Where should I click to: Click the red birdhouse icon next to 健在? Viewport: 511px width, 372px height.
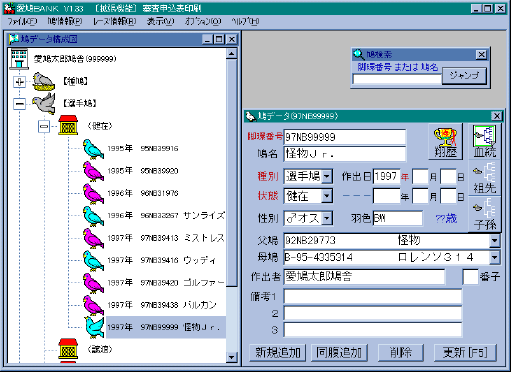pos(68,125)
